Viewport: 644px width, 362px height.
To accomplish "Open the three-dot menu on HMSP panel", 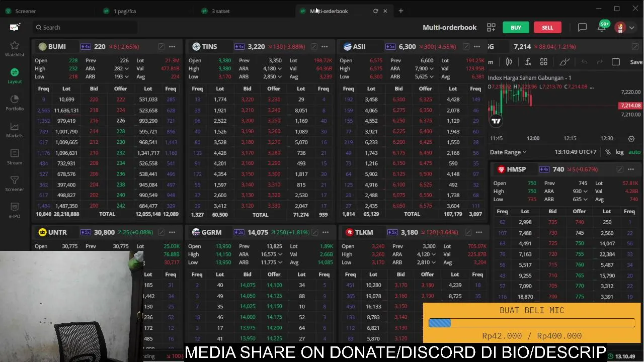I will (x=631, y=169).
